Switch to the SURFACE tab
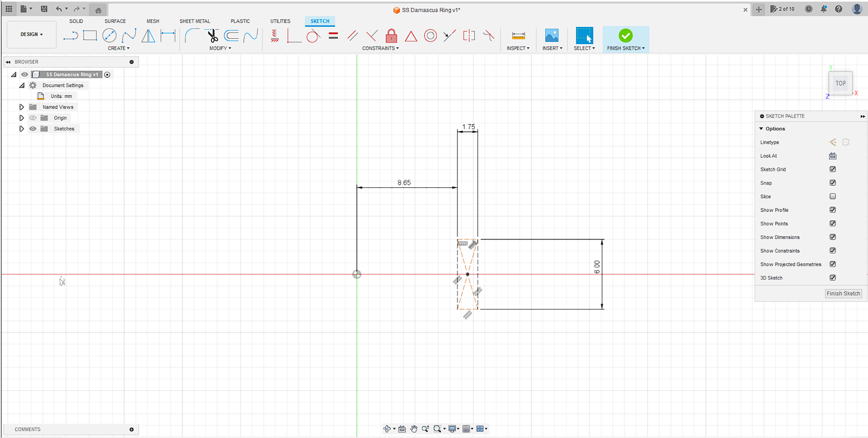The image size is (868, 438). click(115, 21)
